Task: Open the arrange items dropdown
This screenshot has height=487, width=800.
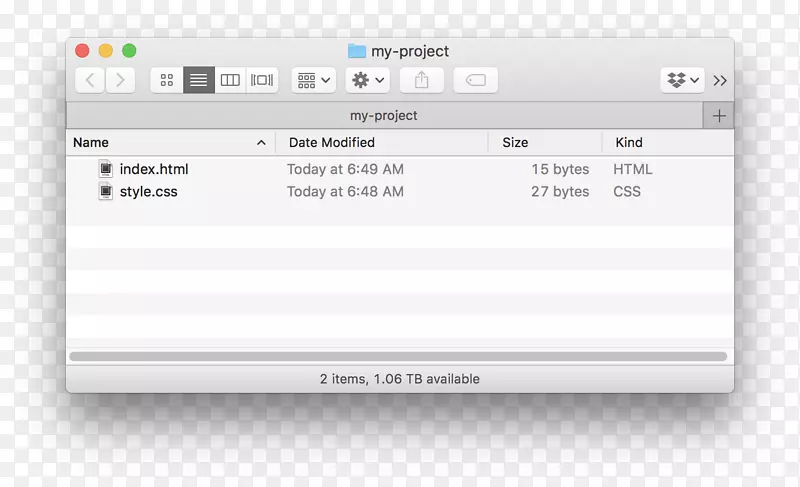Action: 314,80
